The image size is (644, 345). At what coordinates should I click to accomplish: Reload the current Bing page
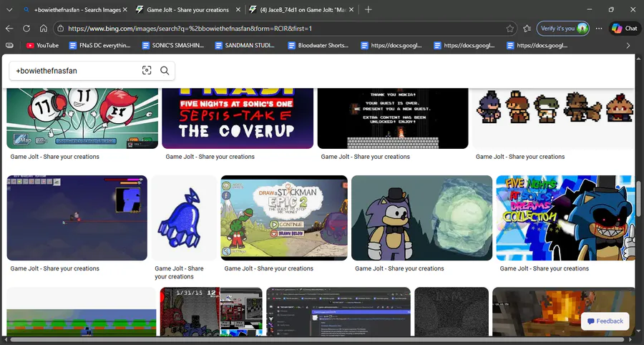click(26, 29)
